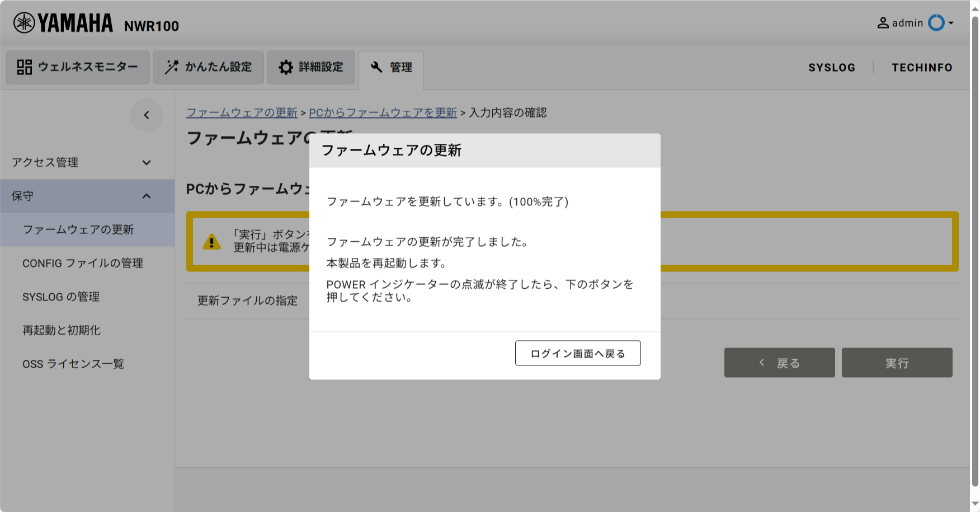
Task: Click the かんたん設定 magic wand icon
Action: coord(171,67)
